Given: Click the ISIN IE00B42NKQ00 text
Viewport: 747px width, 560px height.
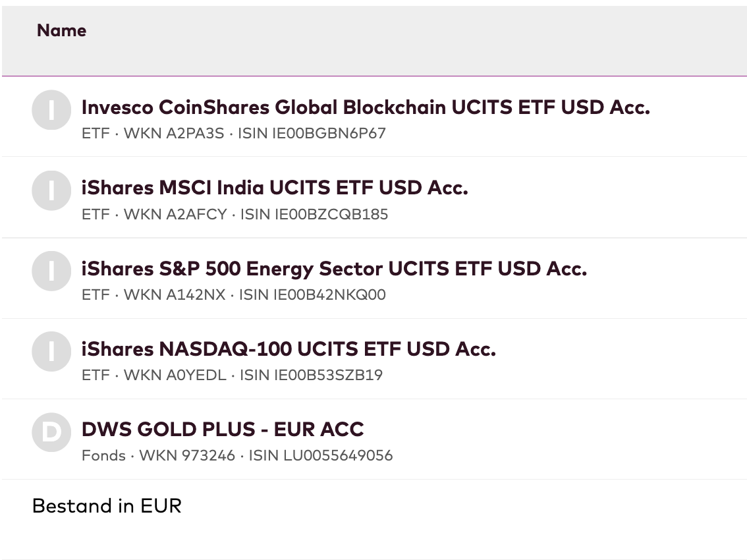Looking at the screenshot, I should tap(312, 294).
